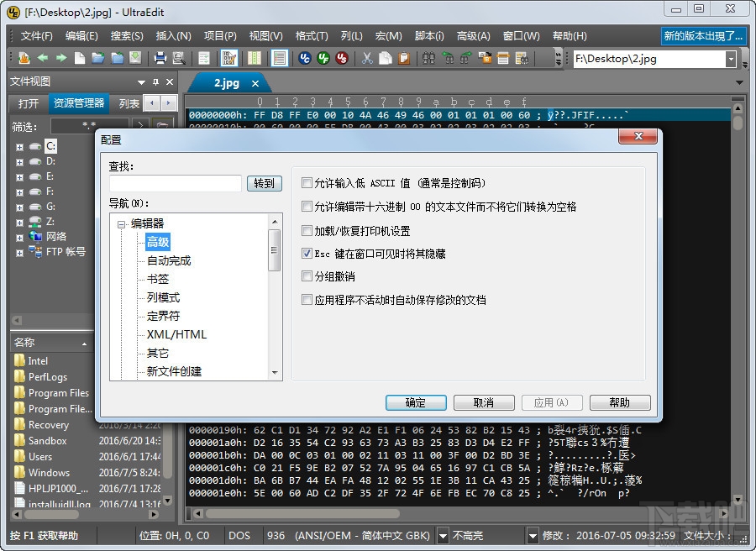Image resolution: width=756 pixels, height=551 pixels.
Task: Expand the FTP 帐号 node
Action: pyautogui.click(x=19, y=253)
